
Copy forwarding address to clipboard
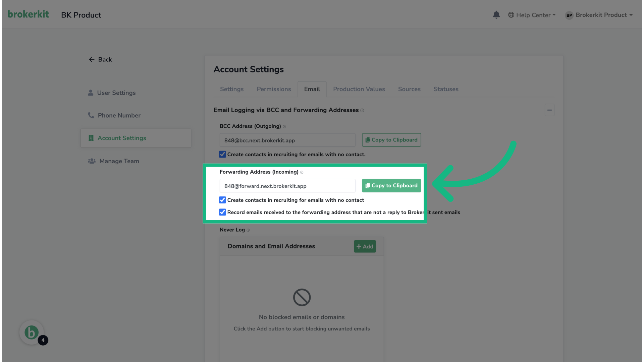coord(391,185)
